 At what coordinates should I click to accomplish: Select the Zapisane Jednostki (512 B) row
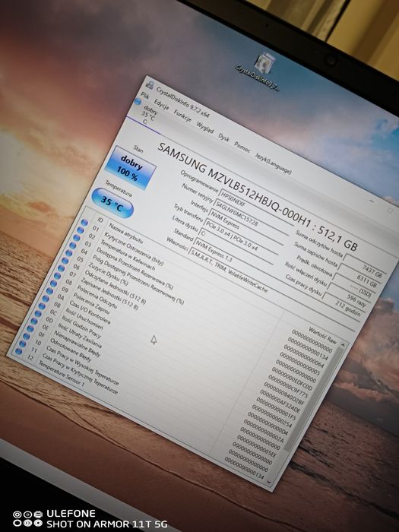109,294
